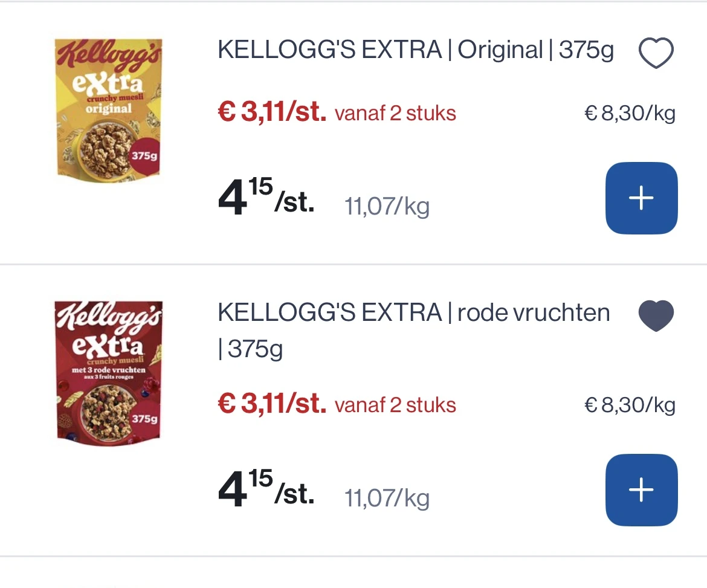Disable the favorited state of rode vruchten muesli

coord(656,315)
